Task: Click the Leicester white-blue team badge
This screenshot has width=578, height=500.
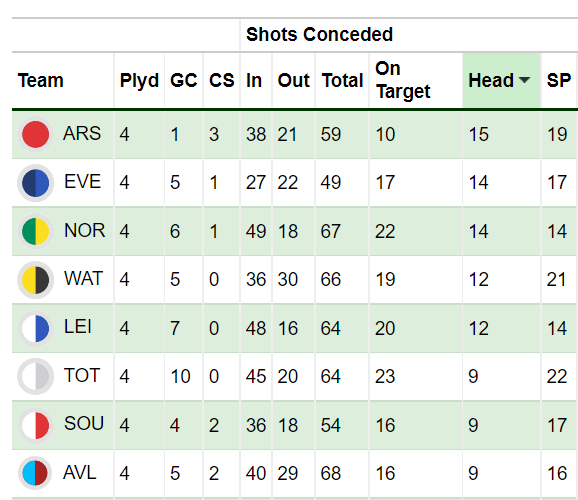Action: [x=35, y=328]
